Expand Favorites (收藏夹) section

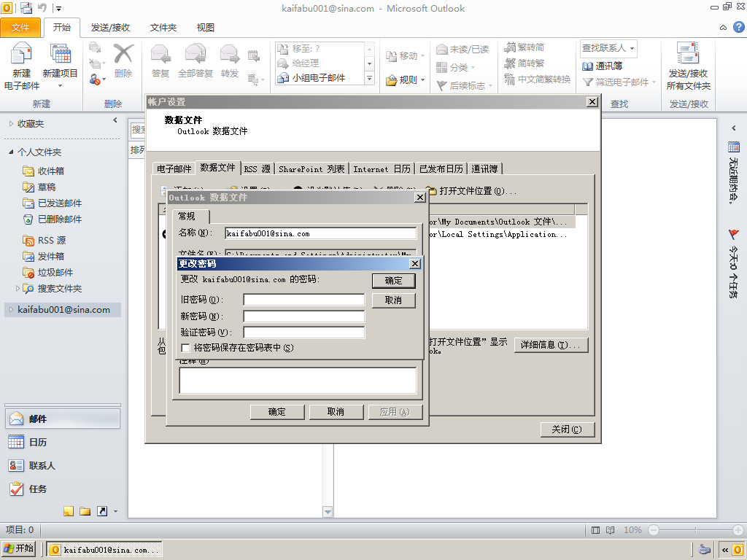click(12, 124)
